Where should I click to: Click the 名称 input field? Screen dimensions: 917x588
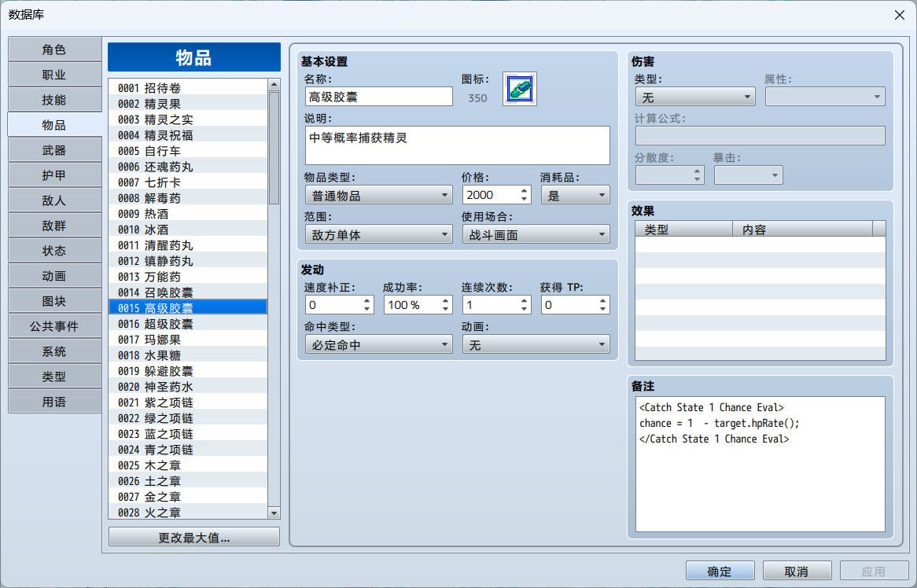pos(379,97)
